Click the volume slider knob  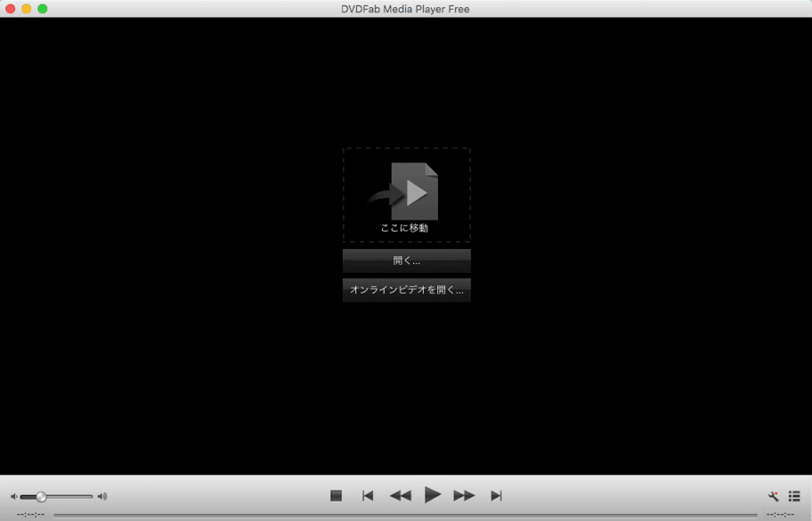coord(41,497)
